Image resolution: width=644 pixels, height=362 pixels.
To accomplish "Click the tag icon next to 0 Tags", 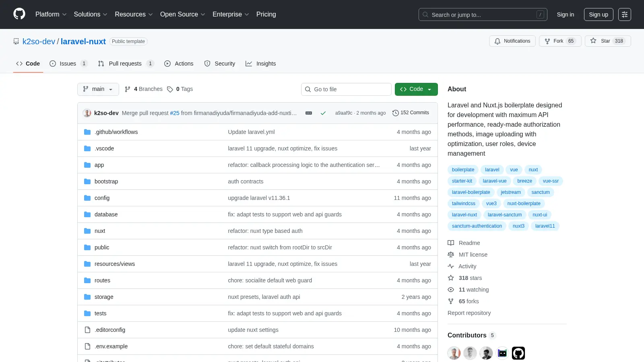I will (170, 89).
